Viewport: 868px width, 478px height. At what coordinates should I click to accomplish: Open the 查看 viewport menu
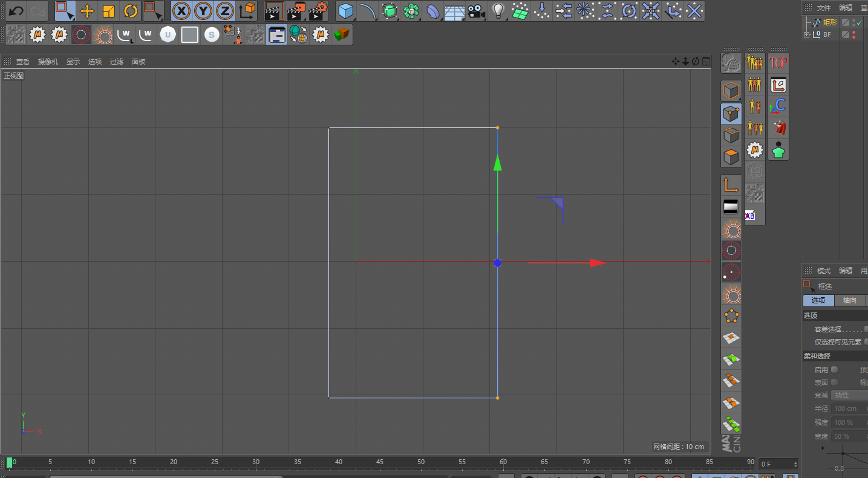(x=23, y=62)
